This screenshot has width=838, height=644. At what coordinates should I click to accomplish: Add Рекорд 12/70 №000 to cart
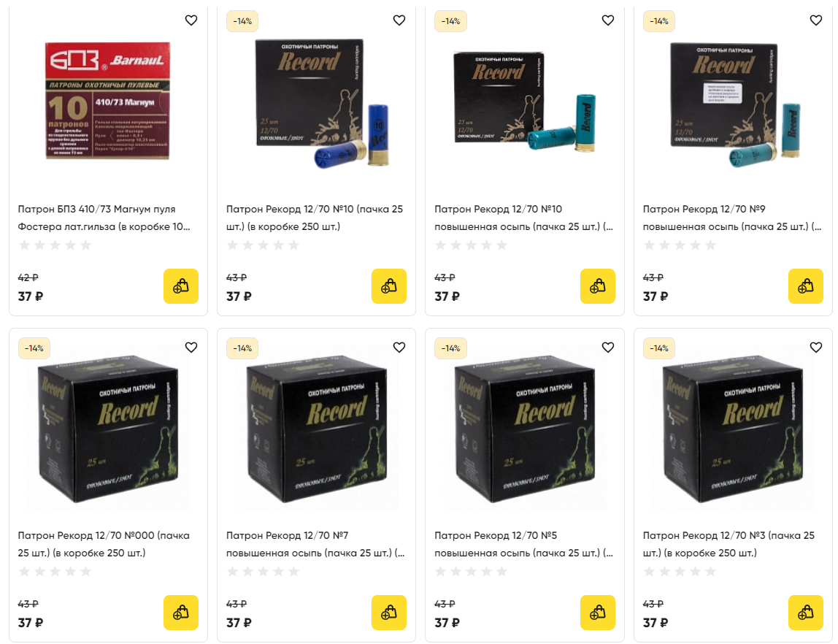tap(180, 613)
